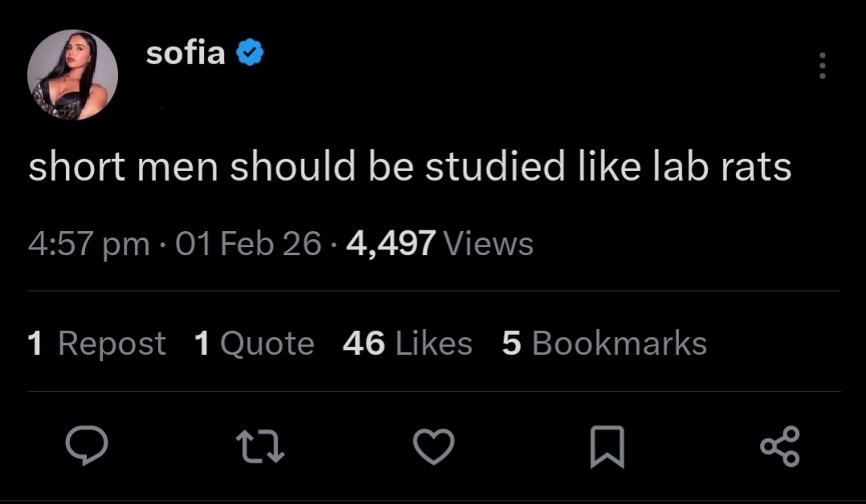Show who gave the 46 Likes
The height and width of the screenshot is (504, 866).
(407, 343)
